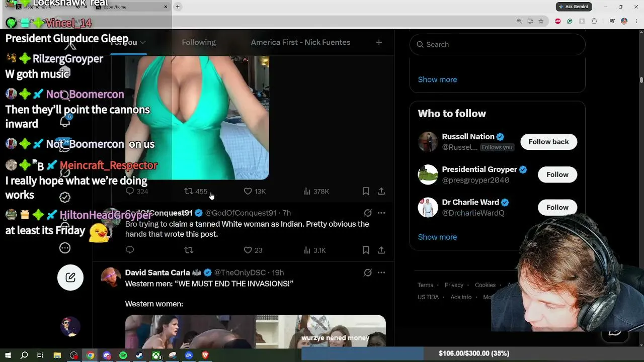This screenshot has height=362, width=644.
Task: Repost the post with 455 reposts
Action: (x=196, y=192)
